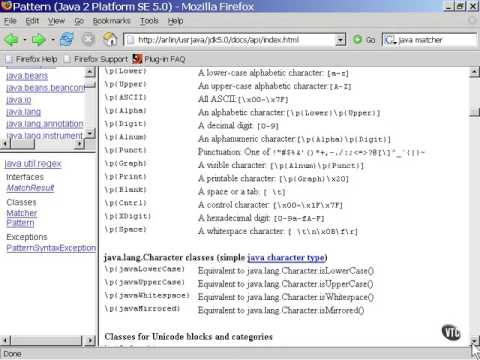Click the 'Exceptions' heading in the class list
This screenshot has width=480, height=360.
27,237
